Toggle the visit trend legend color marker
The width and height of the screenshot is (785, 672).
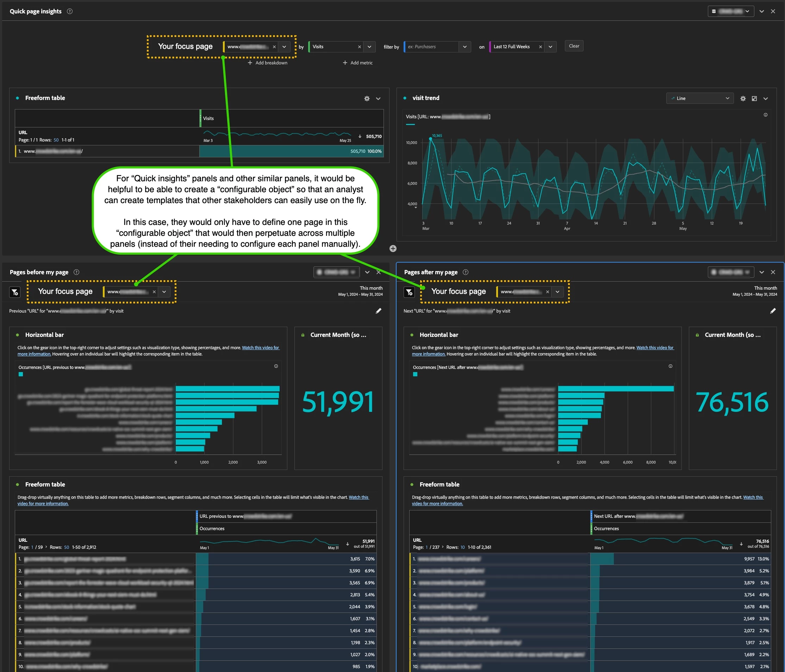click(x=410, y=124)
